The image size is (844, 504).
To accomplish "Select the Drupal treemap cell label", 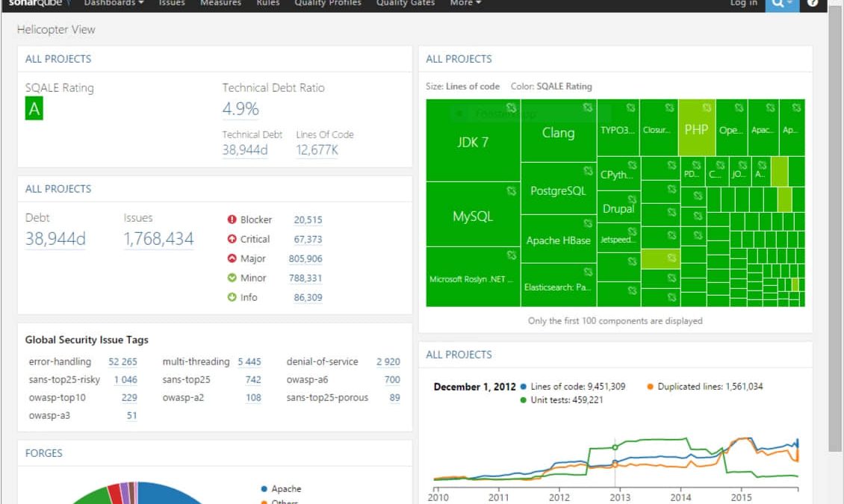I will [618, 209].
